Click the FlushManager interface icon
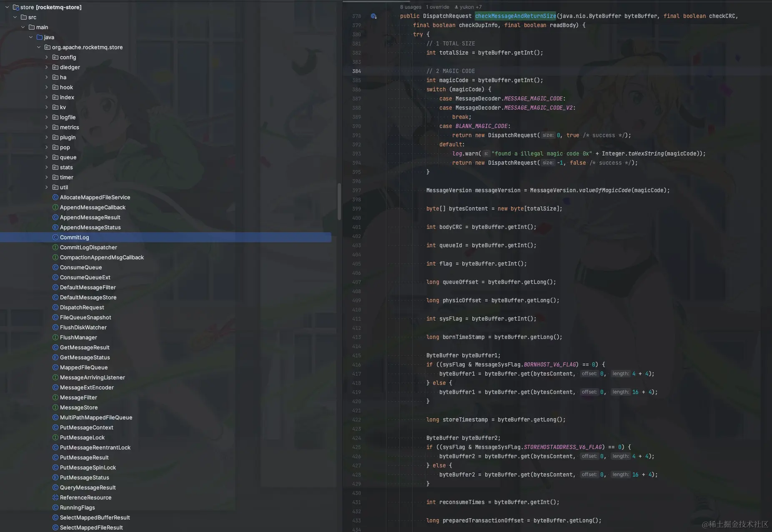Image resolution: width=772 pixels, height=532 pixels. pos(55,337)
